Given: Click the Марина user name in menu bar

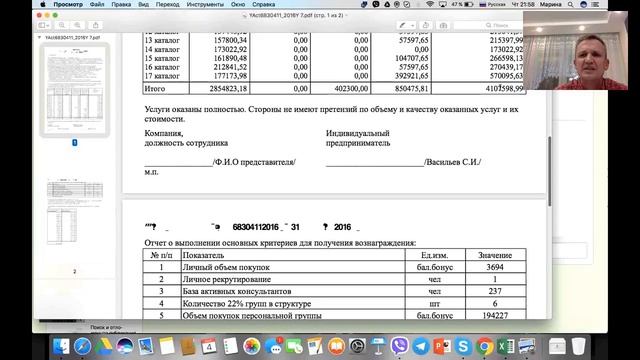Looking at the screenshot, I should tap(551, 4).
